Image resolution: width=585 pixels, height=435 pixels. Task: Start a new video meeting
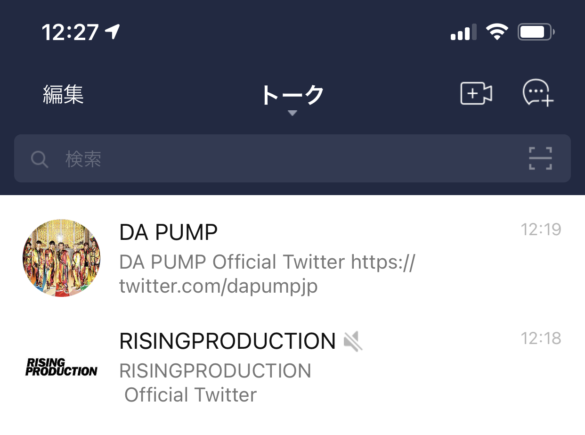tap(476, 93)
